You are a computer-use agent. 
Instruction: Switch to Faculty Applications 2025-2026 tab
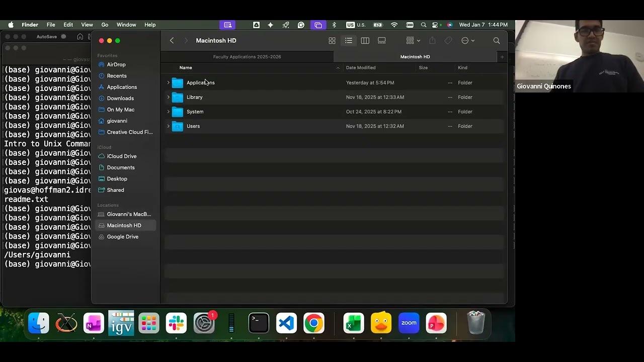[247, 57]
